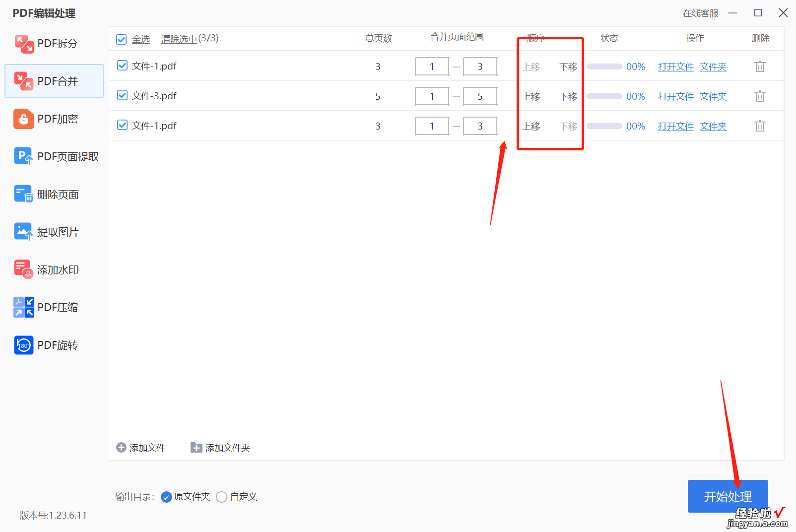Open PDF旋转 label
This screenshot has height=532, width=796.
click(58, 345)
